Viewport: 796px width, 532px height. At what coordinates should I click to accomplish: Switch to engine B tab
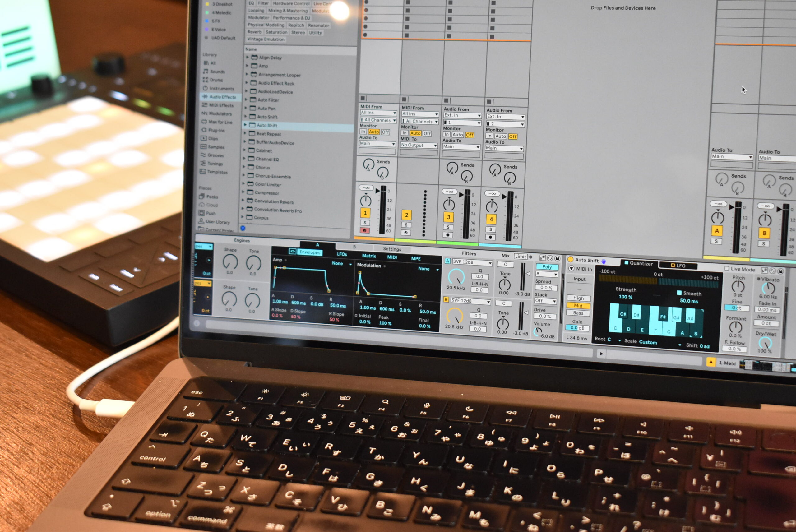tap(354, 247)
